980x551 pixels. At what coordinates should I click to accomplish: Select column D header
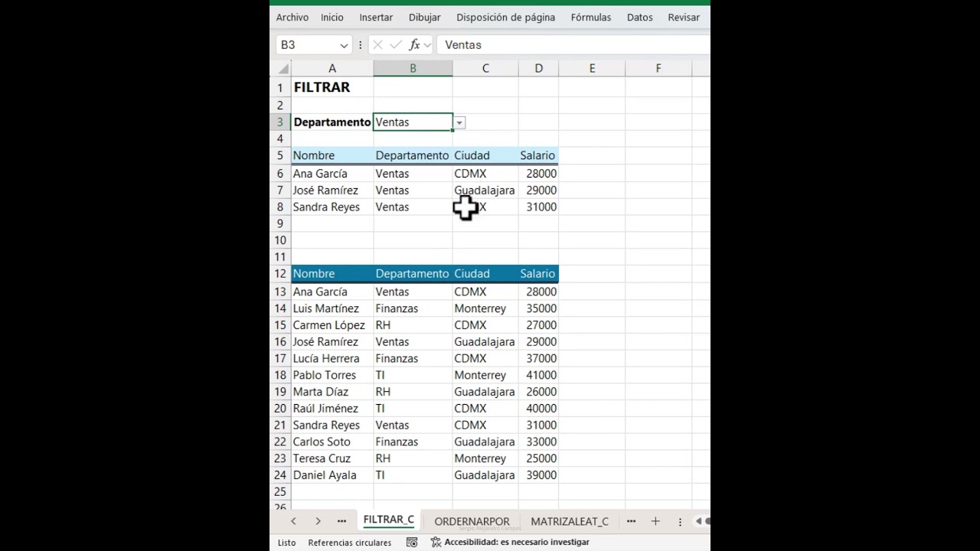[x=538, y=69]
